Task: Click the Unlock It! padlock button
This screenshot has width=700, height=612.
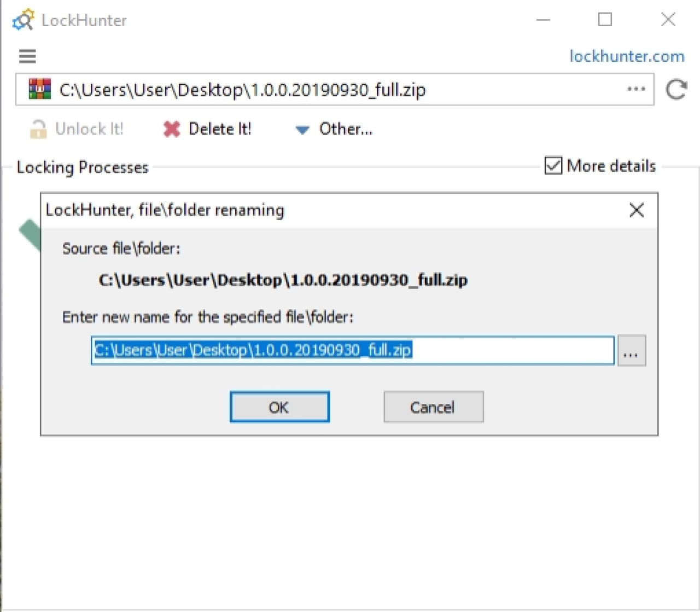Action: (77, 129)
